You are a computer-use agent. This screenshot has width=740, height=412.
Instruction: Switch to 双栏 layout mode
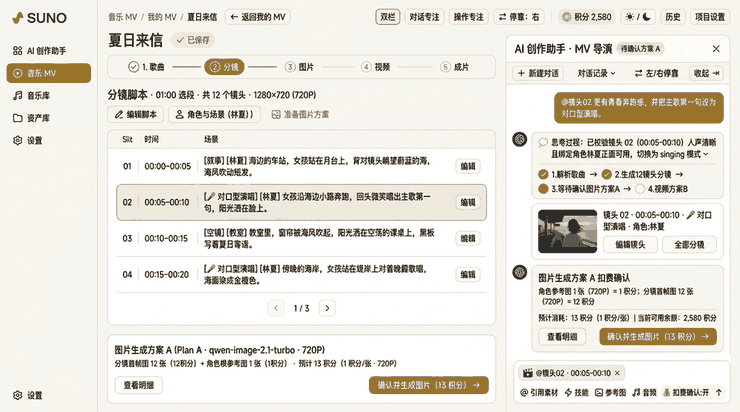click(387, 17)
